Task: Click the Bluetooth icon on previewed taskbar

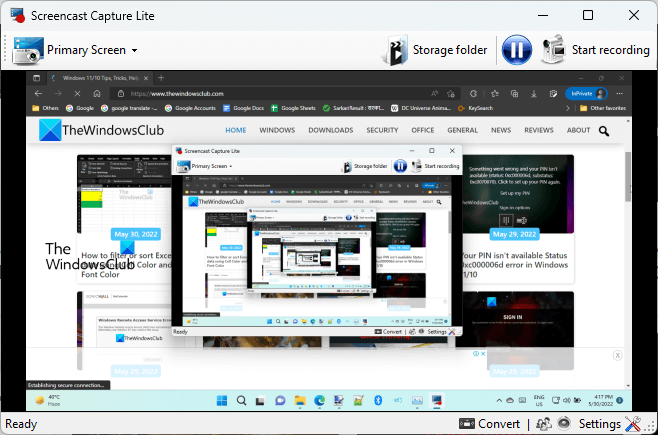Action: pyautogui.click(x=378, y=401)
